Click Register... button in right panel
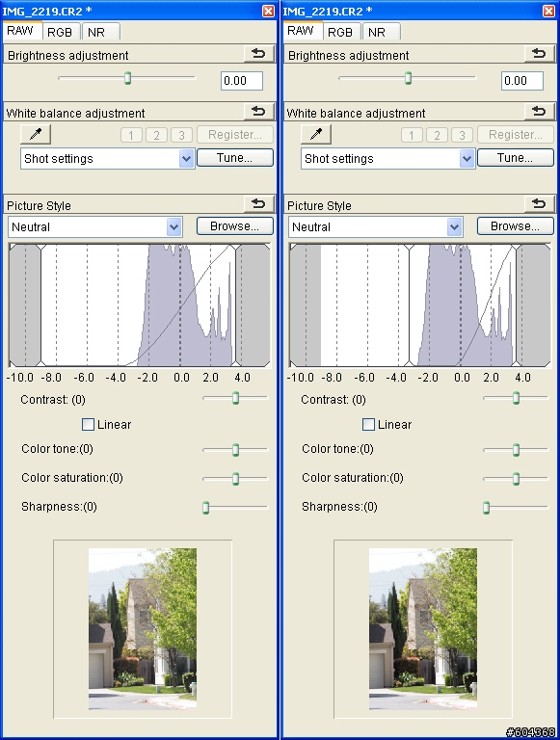Viewport: 560px width, 740px height. 515,135
